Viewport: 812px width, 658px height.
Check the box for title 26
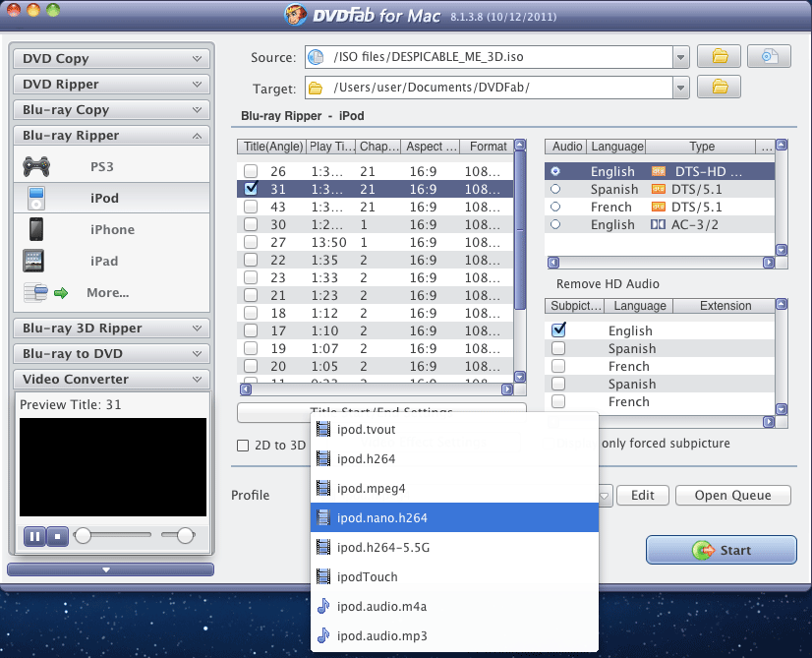(x=251, y=171)
